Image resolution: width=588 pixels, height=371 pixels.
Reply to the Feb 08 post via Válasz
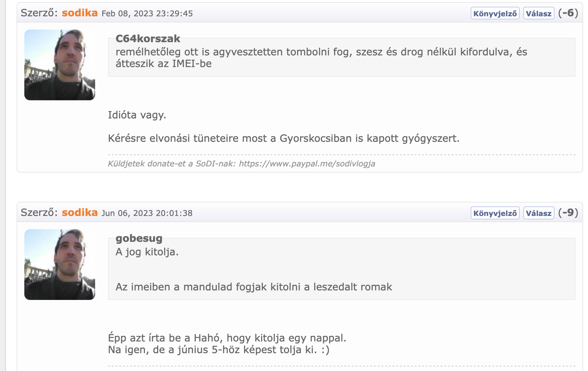coord(538,14)
